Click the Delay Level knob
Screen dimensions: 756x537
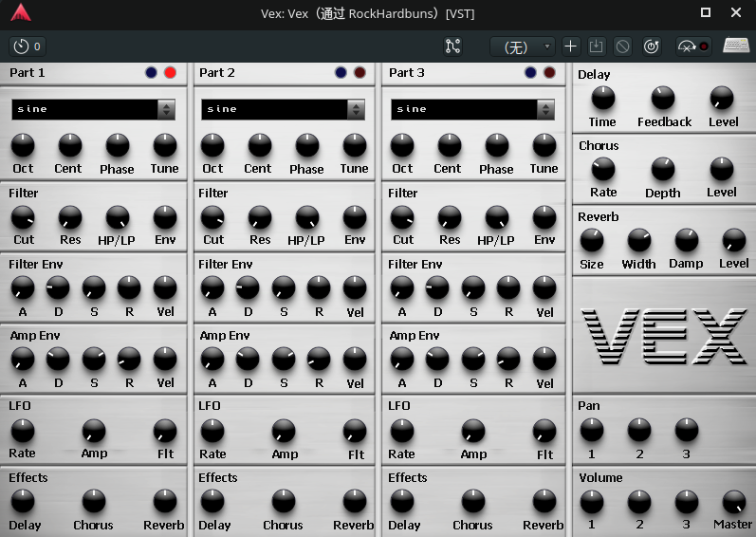click(722, 99)
